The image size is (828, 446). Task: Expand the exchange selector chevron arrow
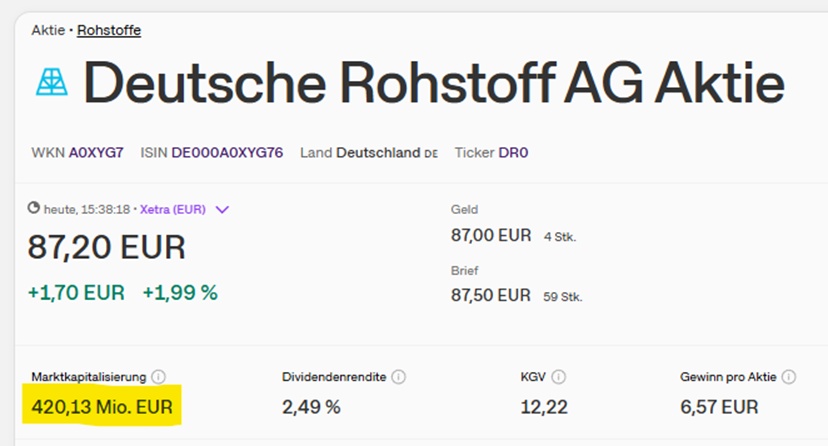(x=222, y=210)
